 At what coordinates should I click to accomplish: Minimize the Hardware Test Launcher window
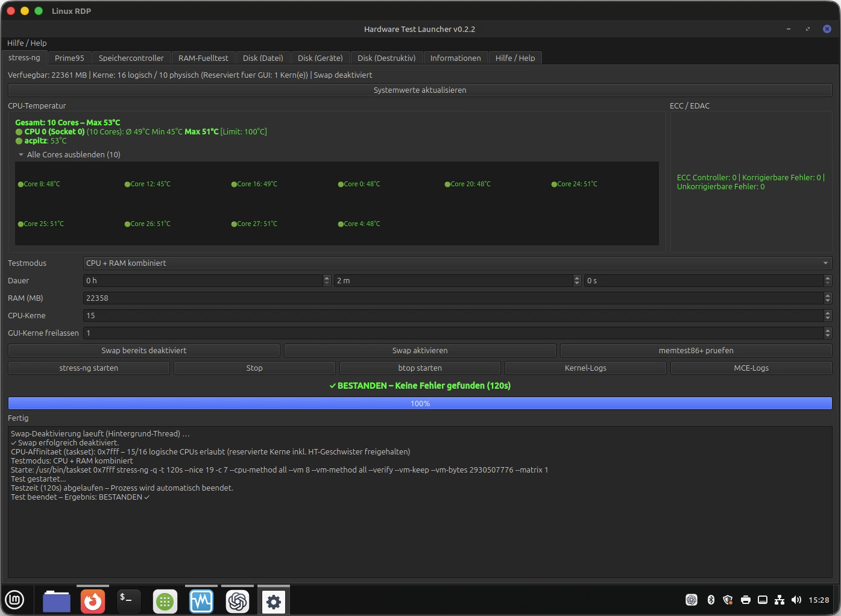click(789, 29)
